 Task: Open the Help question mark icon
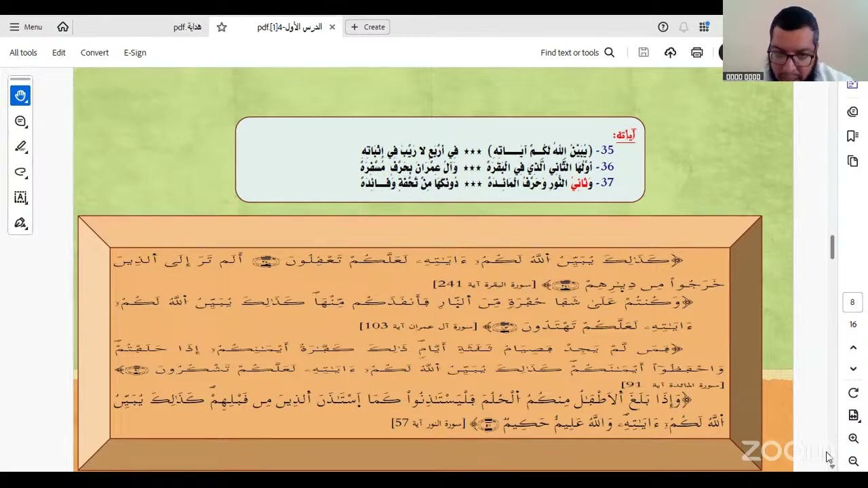click(x=663, y=27)
